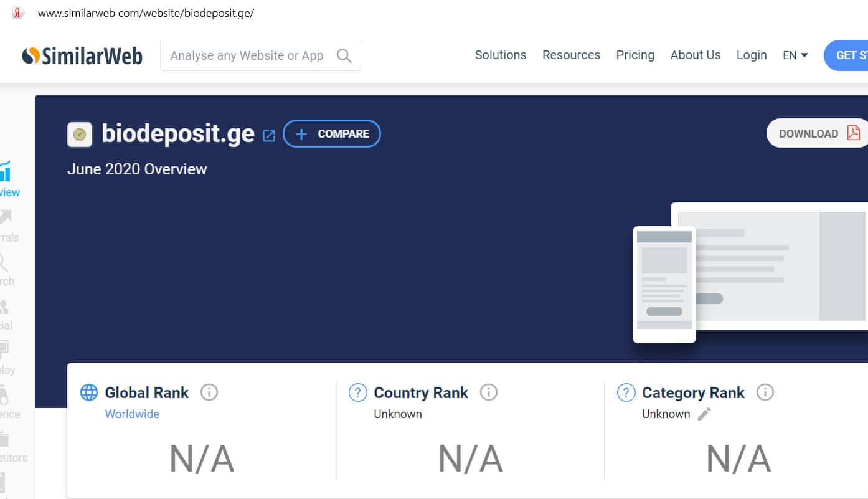The width and height of the screenshot is (868, 499).
Task: Click the Country Rank question mark icon
Action: pos(357,392)
